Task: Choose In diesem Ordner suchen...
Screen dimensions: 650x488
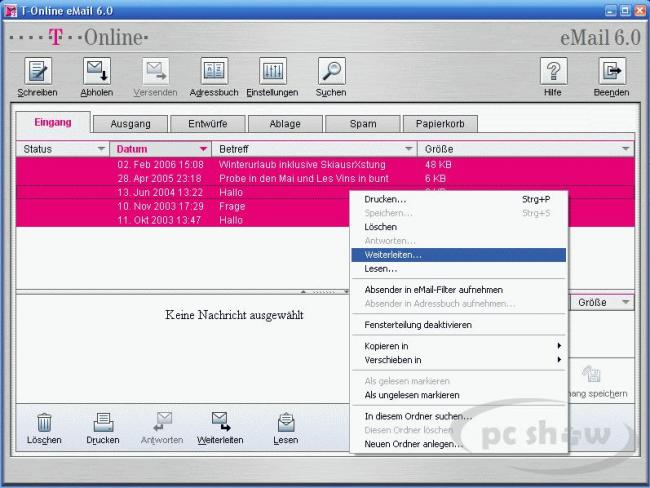Action: pyautogui.click(x=458, y=416)
